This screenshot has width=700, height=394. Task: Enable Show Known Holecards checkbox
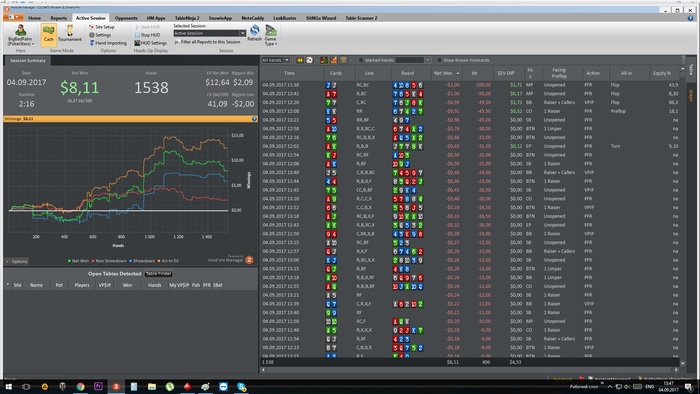(x=439, y=60)
